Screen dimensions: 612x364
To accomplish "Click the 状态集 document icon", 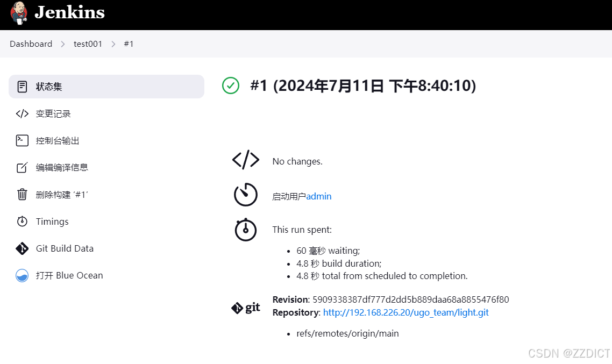I will click(22, 87).
